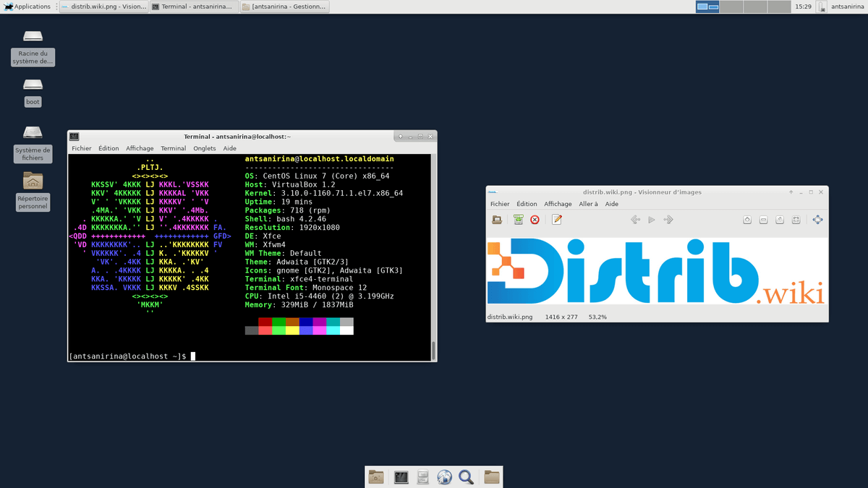Click distrib.wiki.png filename in status bar
Screen dimensions: 868x488
pyautogui.click(x=510, y=317)
